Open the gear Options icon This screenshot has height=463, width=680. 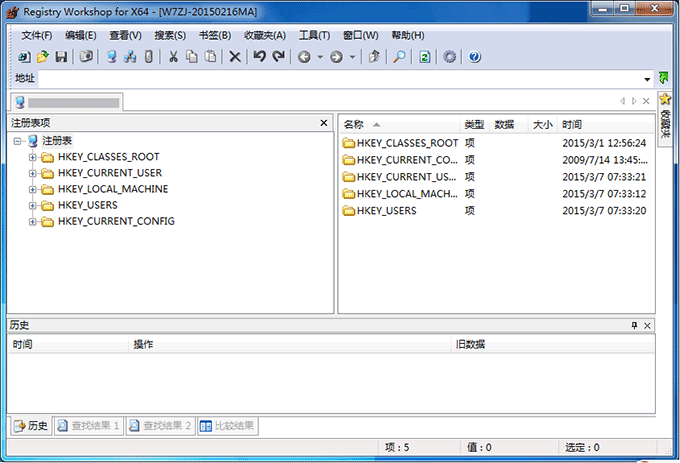click(450, 57)
